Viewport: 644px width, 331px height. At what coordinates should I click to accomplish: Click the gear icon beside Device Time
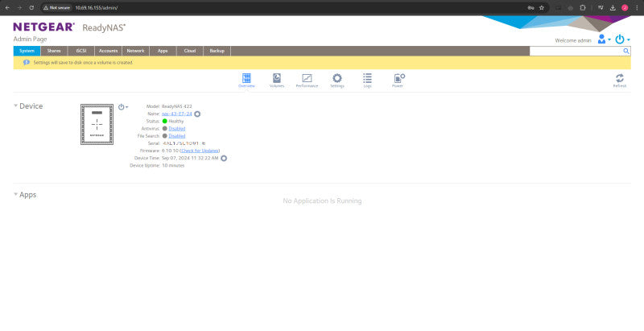pos(224,158)
